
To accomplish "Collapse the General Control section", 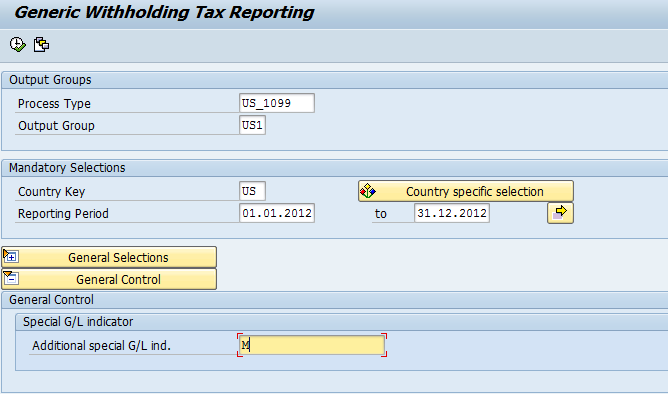I will [x=109, y=279].
